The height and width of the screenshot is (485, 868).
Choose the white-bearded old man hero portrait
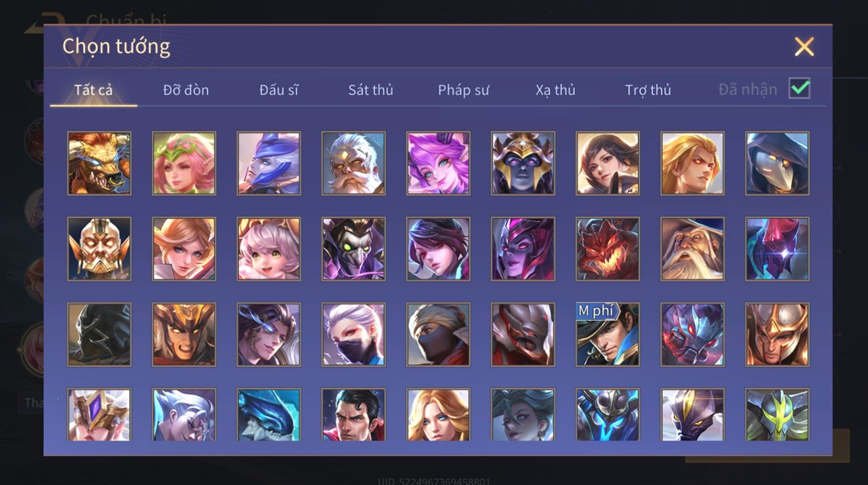[353, 163]
